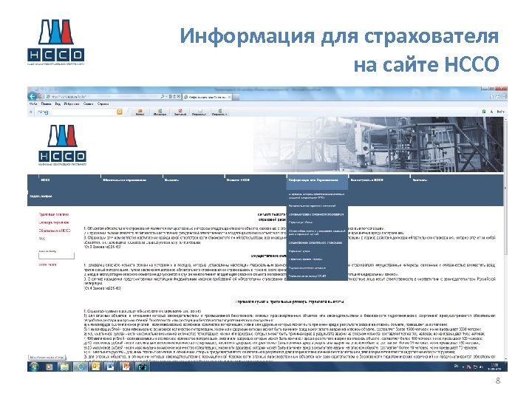Click the Карта сайта sidebar link

tap(48, 265)
